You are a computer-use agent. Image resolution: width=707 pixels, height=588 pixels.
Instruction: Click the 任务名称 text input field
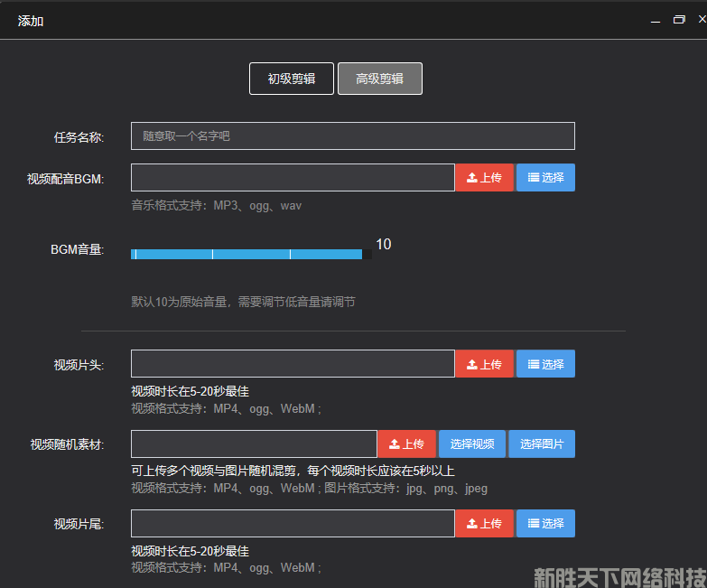[x=352, y=136]
